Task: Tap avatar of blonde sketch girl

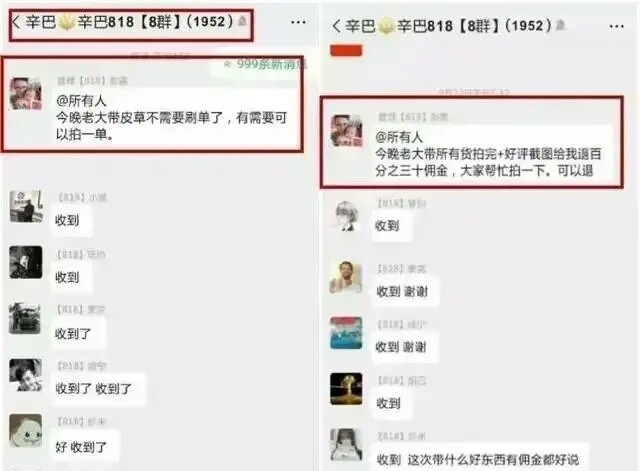Action: pos(346,216)
